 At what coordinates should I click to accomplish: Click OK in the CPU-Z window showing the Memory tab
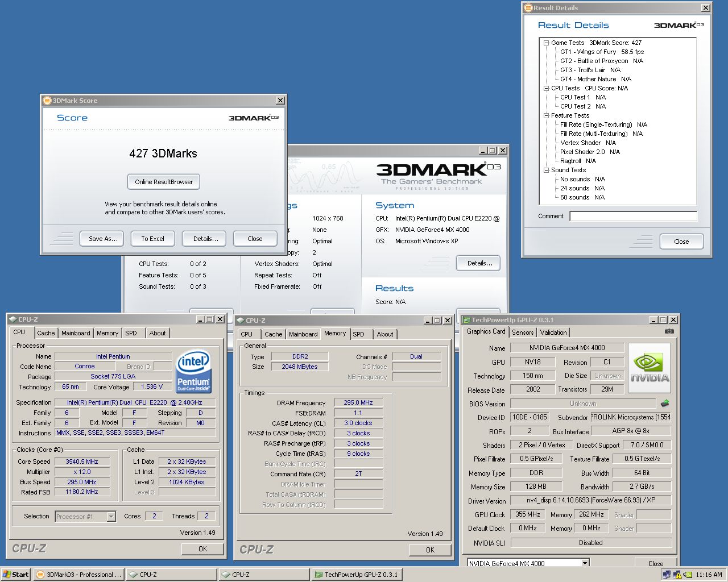pyautogui.click(x=430, y=550)
